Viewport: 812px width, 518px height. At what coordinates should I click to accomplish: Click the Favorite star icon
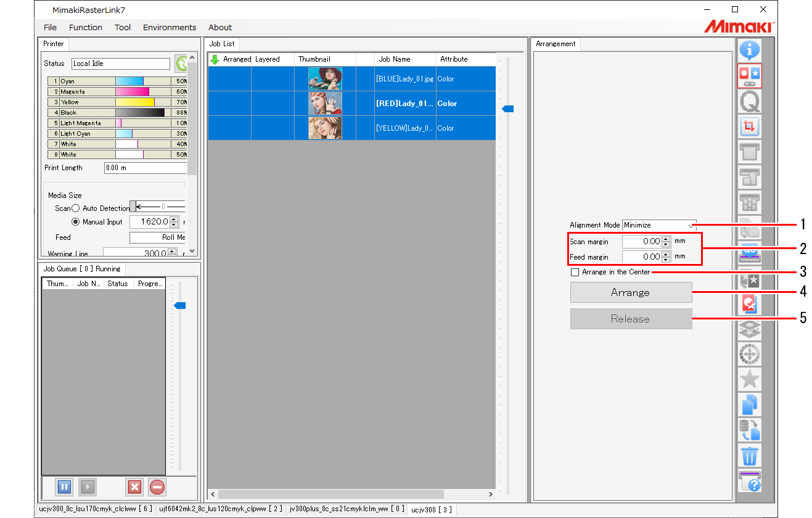pos(750,379)
